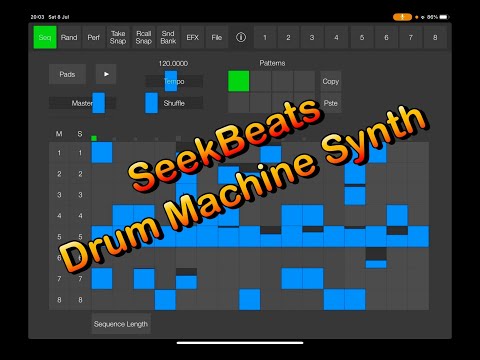Toggle step 13 on track 3
Image resolution: width=480 pixels, height=360 pixels.
click(355, 195)
